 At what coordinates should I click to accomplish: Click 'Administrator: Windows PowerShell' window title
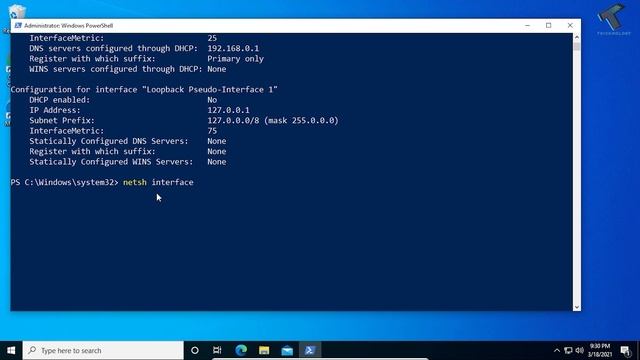69,25
